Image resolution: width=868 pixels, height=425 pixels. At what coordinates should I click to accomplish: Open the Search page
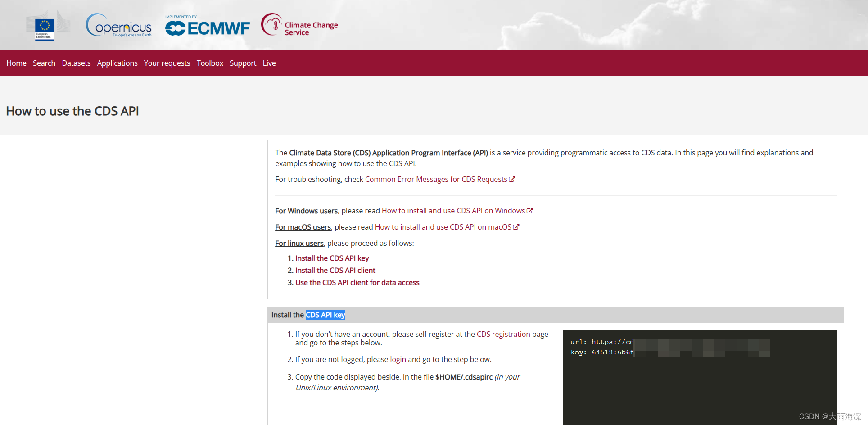(44, 63)
